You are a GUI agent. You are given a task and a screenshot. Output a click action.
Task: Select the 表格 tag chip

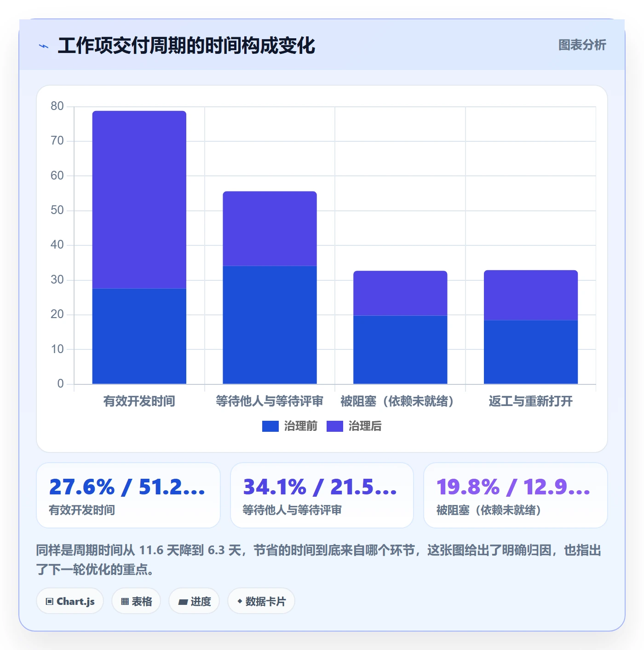point(136,601)
